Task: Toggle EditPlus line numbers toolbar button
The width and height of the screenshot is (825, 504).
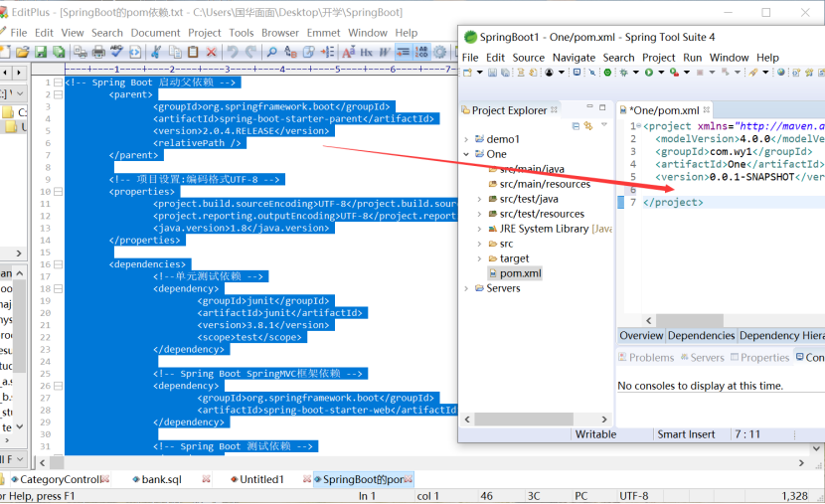Action: point(421,52)
